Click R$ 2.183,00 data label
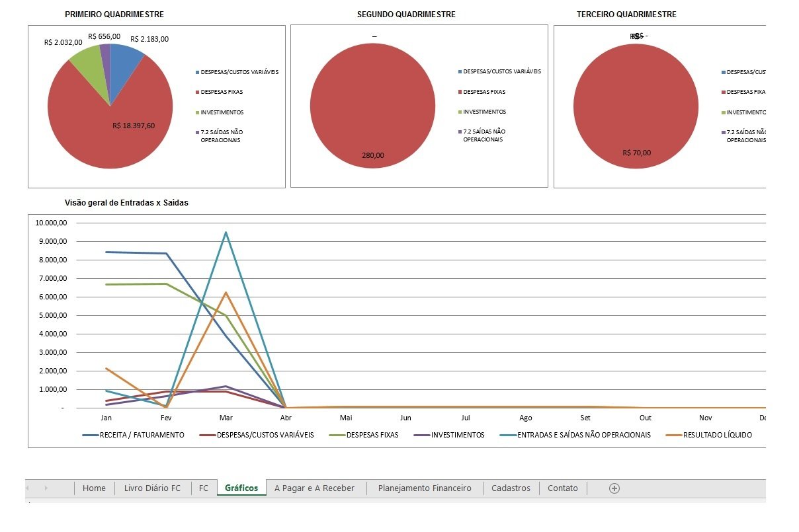Screen dimensions: 799x532 click(149, 39)
